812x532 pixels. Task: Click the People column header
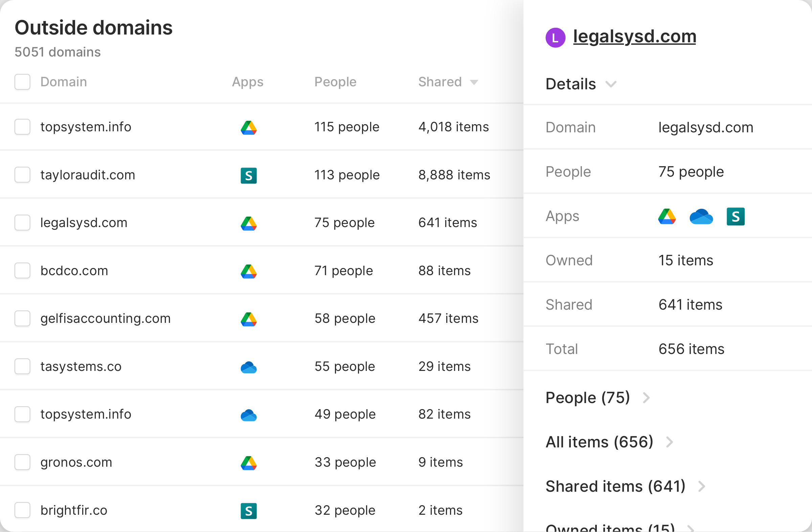[x=335, y=82]
